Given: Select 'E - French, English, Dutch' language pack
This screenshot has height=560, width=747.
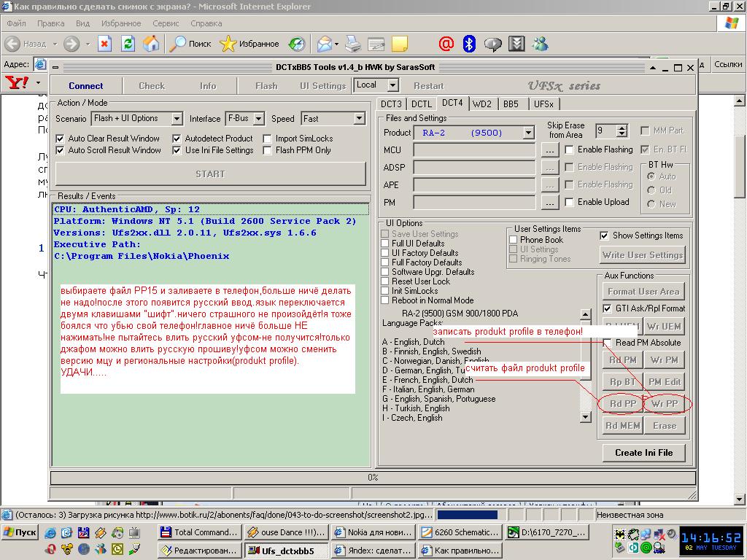Looking at the screenshot, I should point(427,380).
